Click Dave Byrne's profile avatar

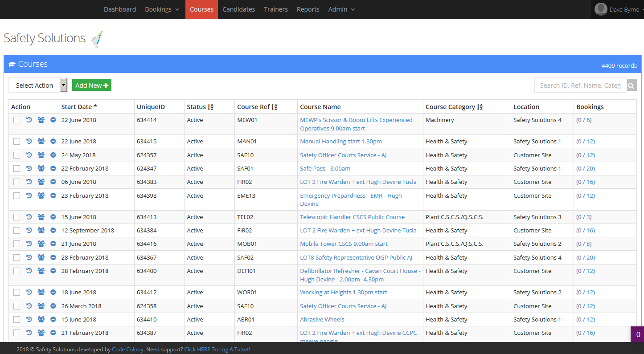point(600,9)
